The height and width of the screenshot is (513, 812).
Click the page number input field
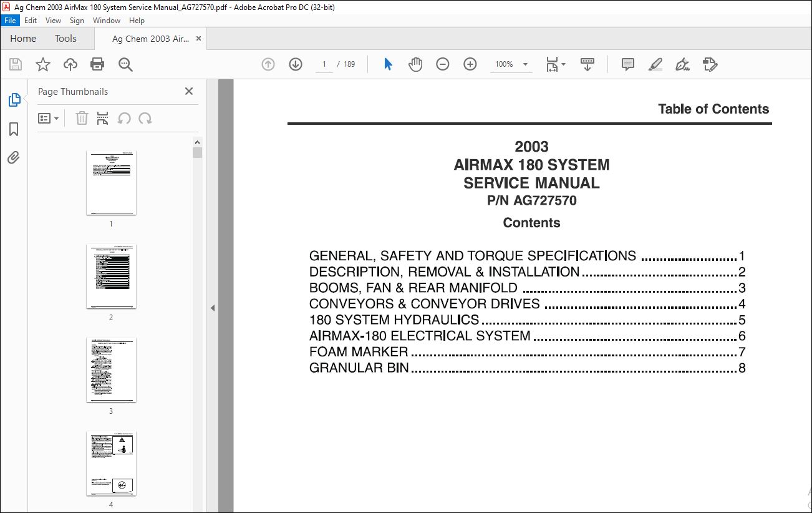324,64
